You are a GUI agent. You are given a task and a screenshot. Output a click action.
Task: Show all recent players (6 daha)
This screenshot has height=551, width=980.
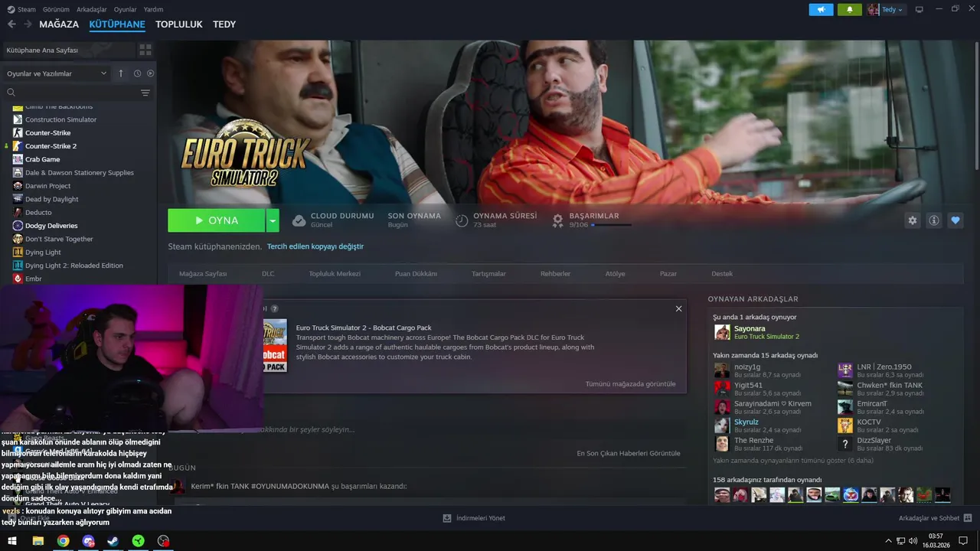pos(793,460)
